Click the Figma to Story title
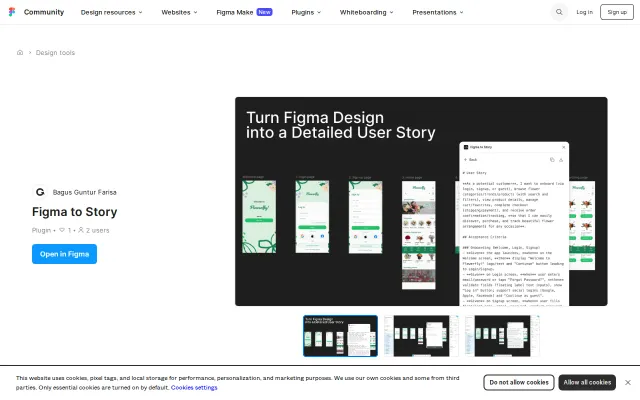Viewport: 640px width, 400px height. (75, 212)
